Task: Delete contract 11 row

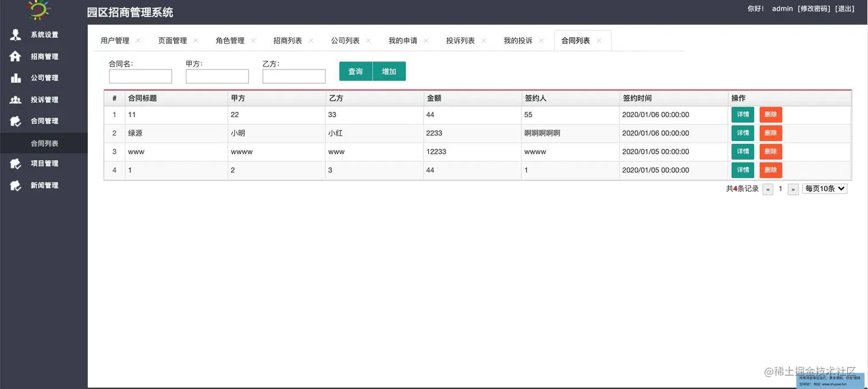Action: coord(770,115)
